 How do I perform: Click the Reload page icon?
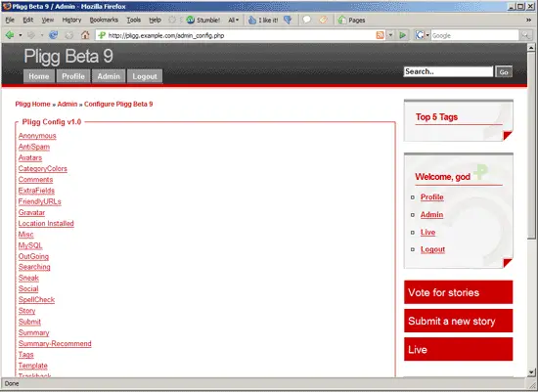pos(53,35)
